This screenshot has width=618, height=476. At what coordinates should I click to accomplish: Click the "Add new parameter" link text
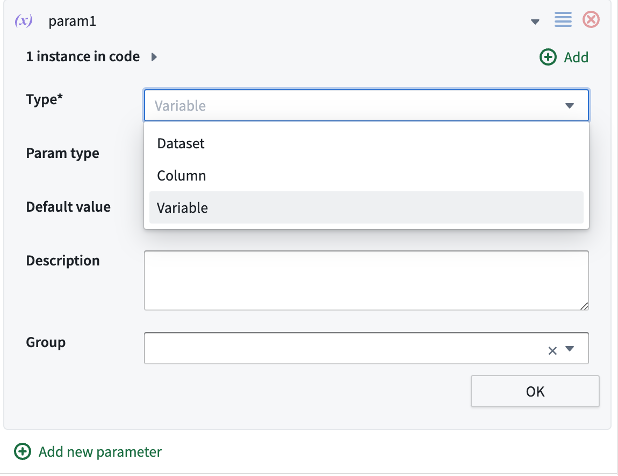(100, 452)
